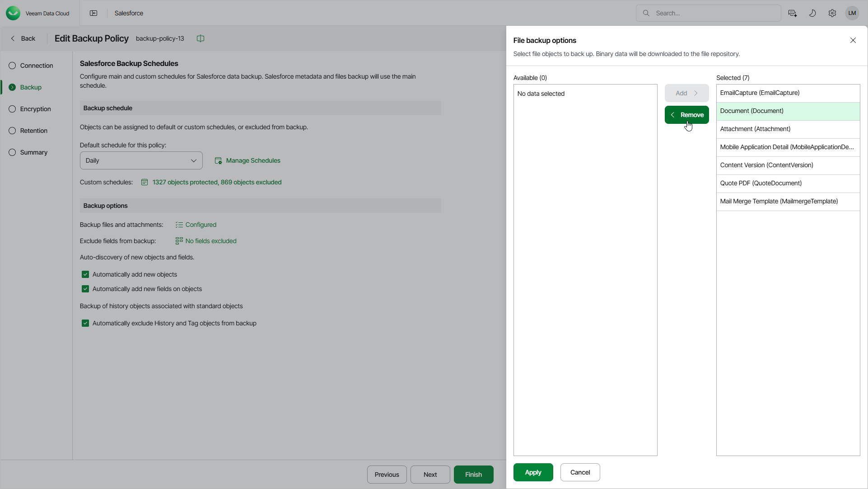The height and width of the screenshot is (489, 868).
Task: Open the documentation book icon beside backup-policy-13
Action: coord(201,38)
